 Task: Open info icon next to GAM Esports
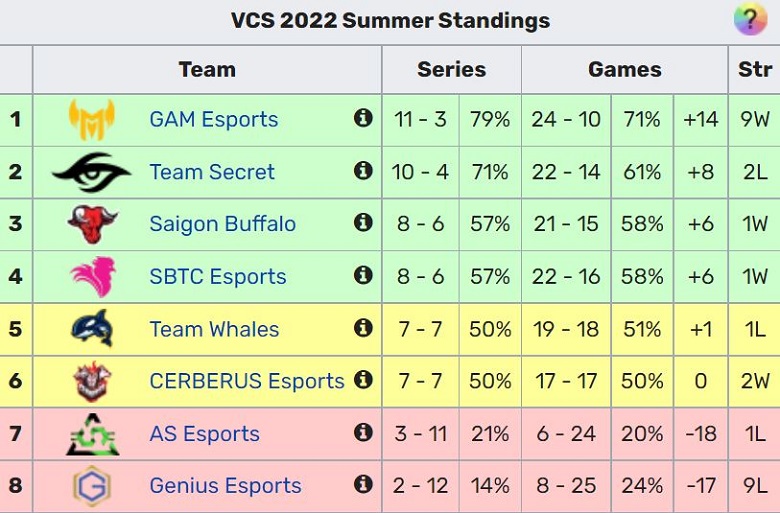[x=363, y=118]
